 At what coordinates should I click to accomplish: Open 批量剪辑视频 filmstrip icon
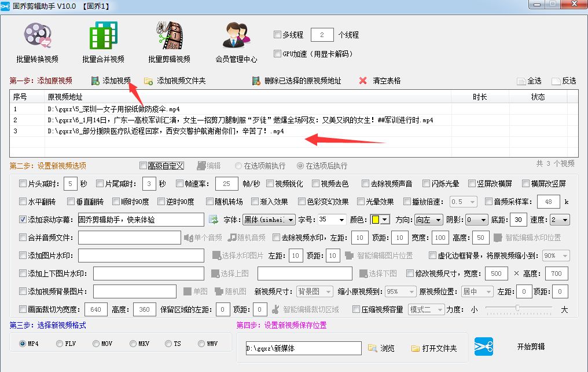point(170,35)
